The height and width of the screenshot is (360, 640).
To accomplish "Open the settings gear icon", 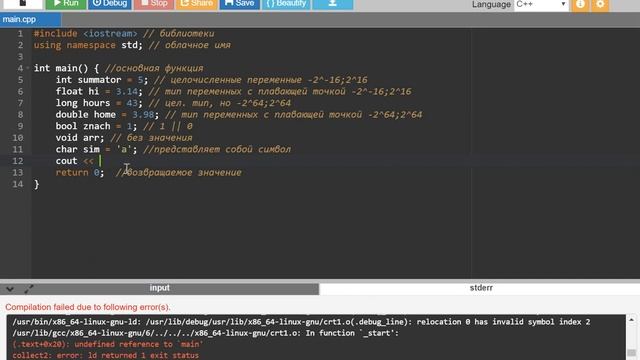I will (x=600, y=4).
